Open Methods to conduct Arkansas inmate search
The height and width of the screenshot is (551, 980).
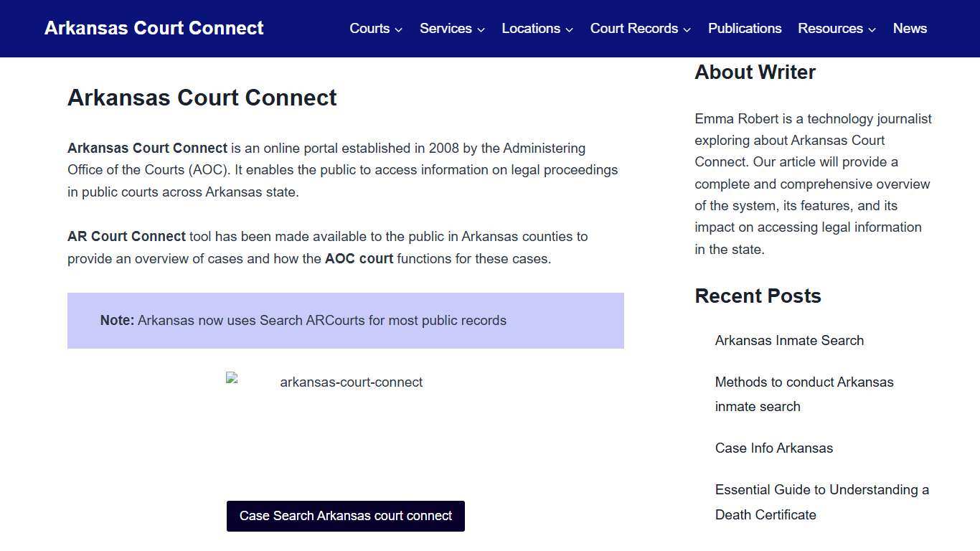click(804, 394)
